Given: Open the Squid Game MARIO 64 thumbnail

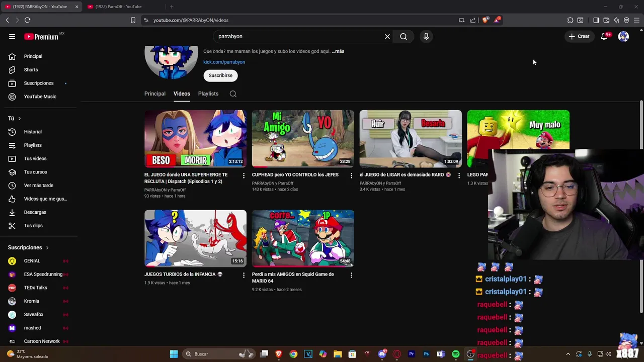Looking at the screenshot, I should coord(303,238).
